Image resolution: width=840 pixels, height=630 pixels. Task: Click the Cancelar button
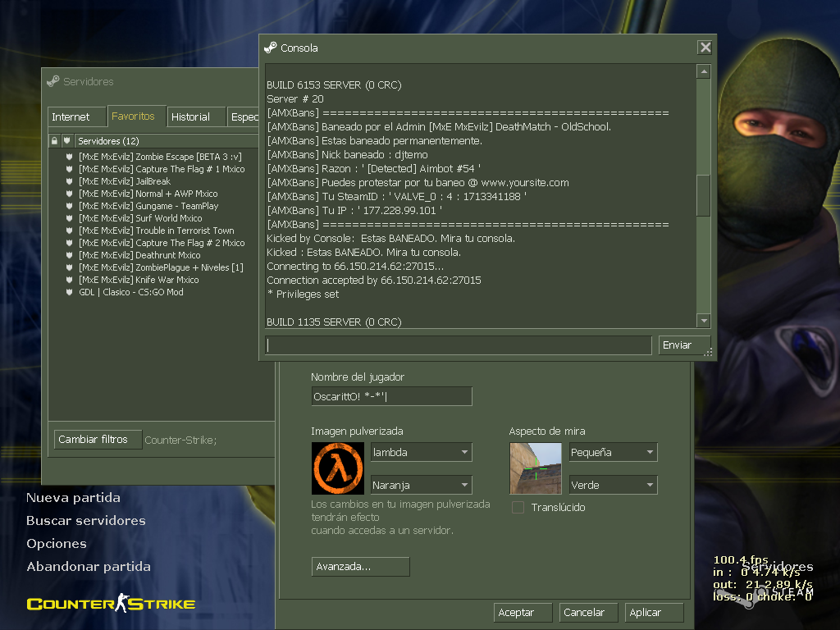click(x=588, y=612)
